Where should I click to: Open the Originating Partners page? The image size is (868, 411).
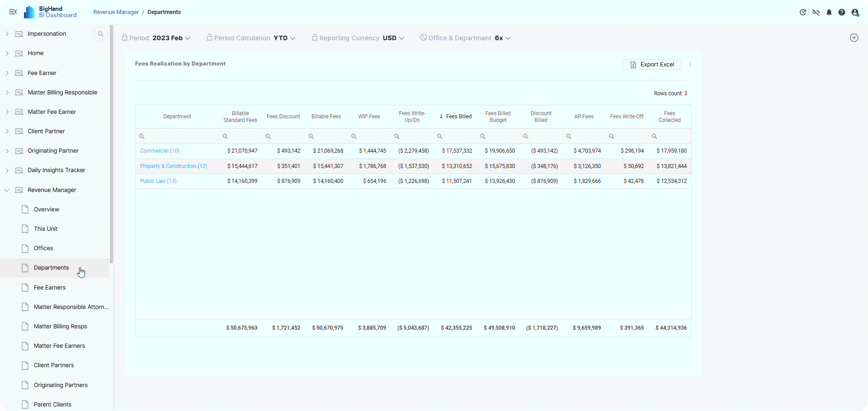(61, 385)
